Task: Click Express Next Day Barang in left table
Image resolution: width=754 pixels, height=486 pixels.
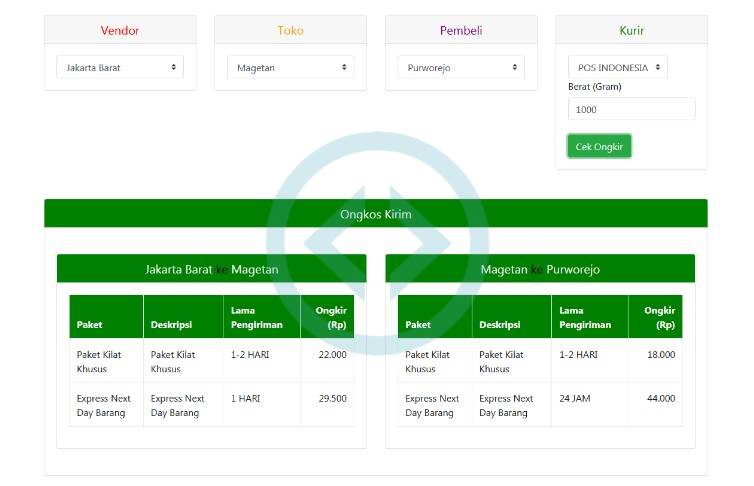Action: (104, 405)
